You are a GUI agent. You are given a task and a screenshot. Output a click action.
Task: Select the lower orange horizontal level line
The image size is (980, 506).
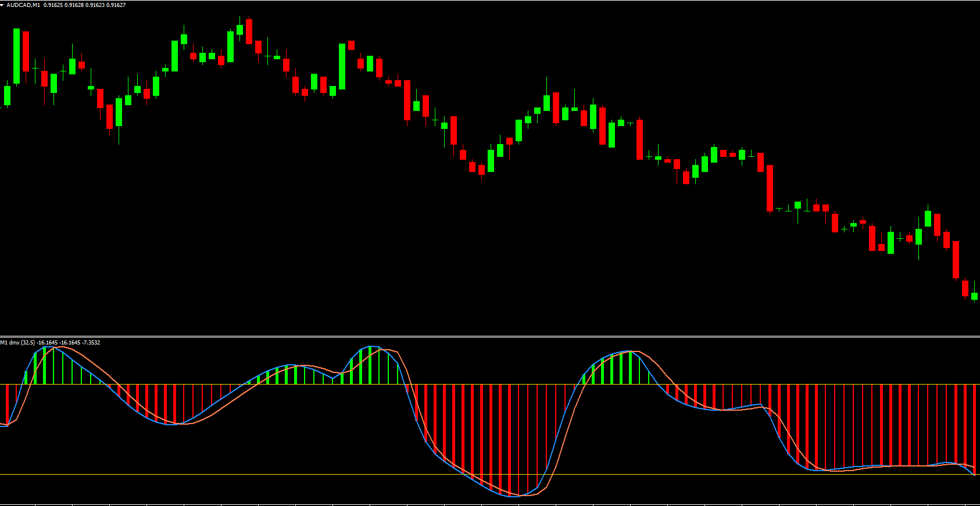490,475
